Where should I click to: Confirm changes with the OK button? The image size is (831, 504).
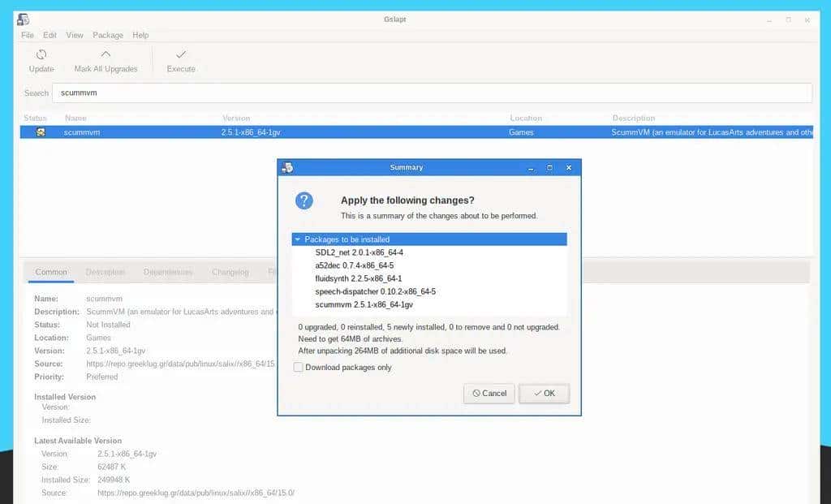(544, 394)
